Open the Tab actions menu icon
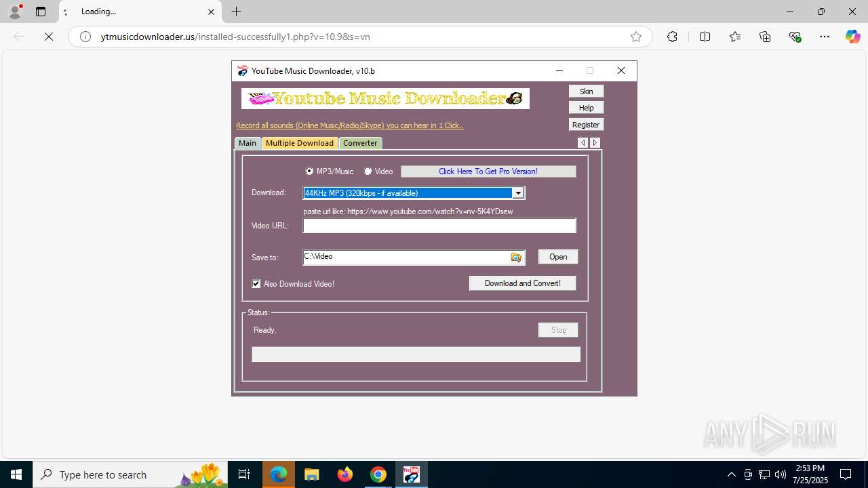868x488 pixels. click(x=41, y=12)
